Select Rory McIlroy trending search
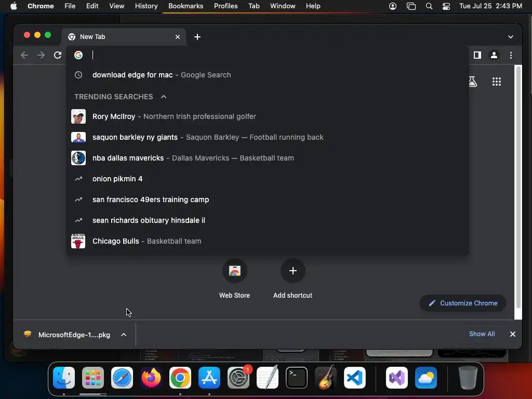The height and width of the screenshot is (399, 532). [x=268, y=116]
